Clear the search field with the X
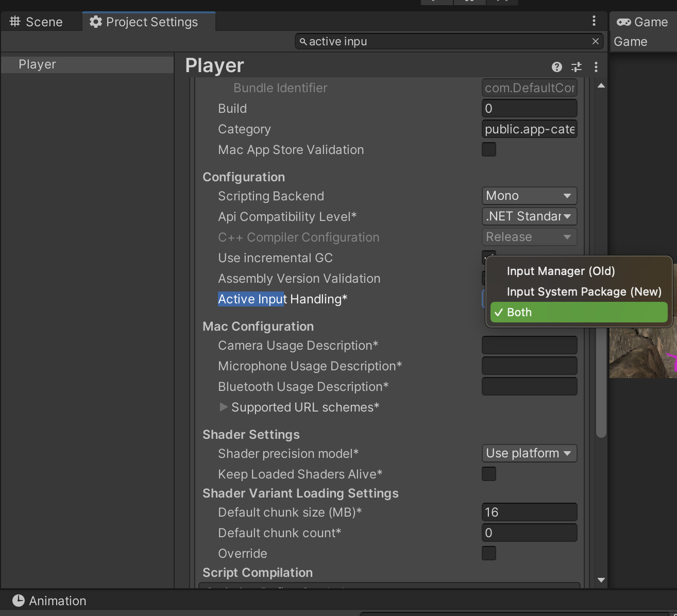Screen dimensions: 677x616 pos(596,41)
